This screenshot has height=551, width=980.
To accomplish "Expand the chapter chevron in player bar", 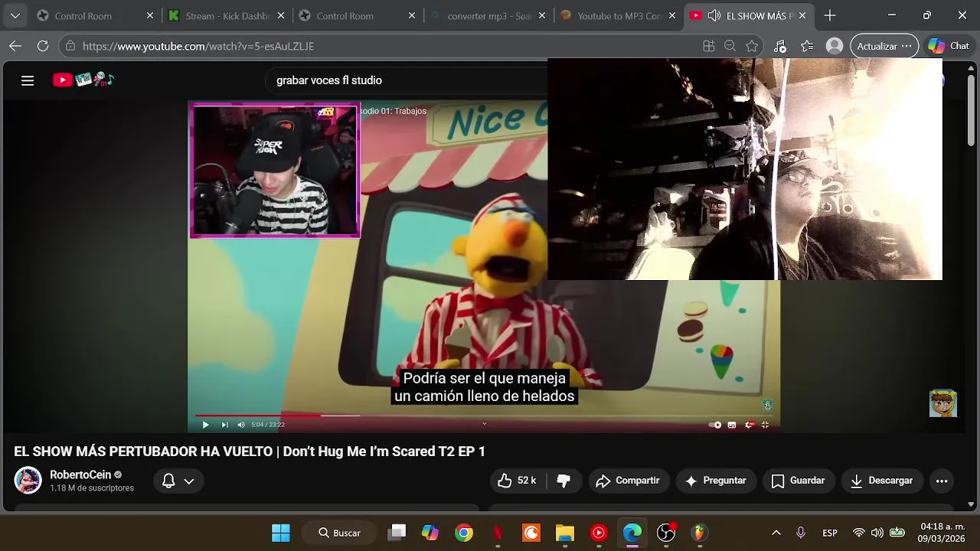I will tap(484, 424).
